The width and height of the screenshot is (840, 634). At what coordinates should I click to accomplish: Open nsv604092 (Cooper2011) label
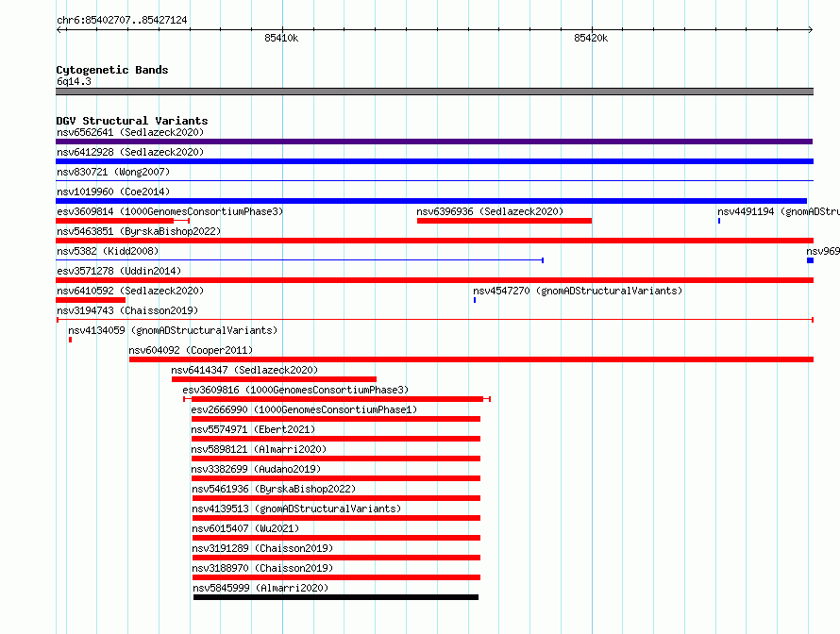191,350
